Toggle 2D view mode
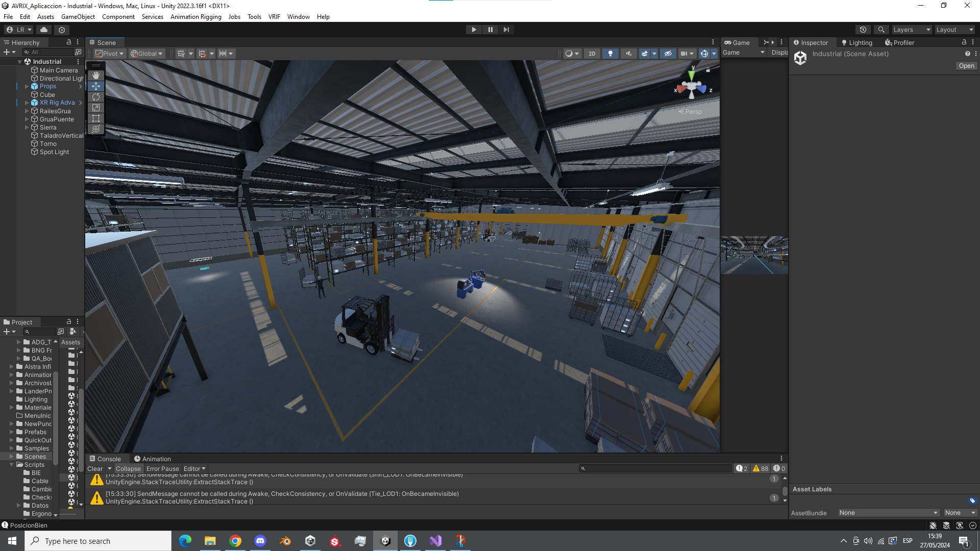This screenshot has width=980, height=551. pyautogui.click(x=592, y=54)
